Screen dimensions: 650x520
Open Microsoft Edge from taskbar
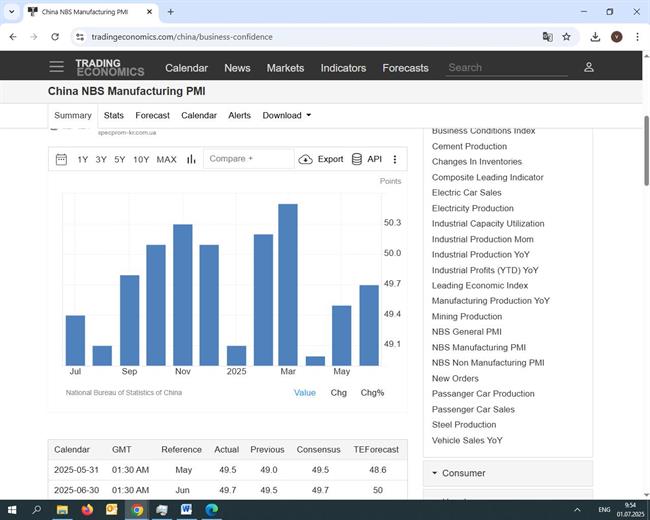pyautogui.click(x=211, y=510)
